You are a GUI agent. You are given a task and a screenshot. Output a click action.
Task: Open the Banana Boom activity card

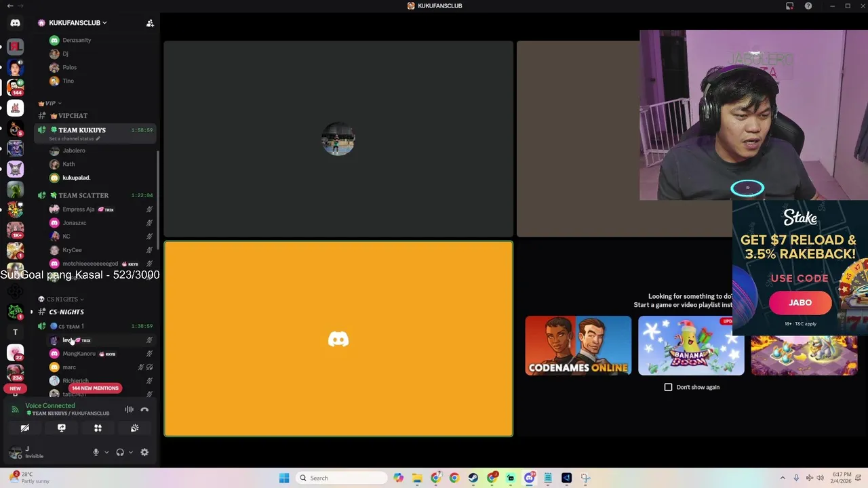point(691,346)
